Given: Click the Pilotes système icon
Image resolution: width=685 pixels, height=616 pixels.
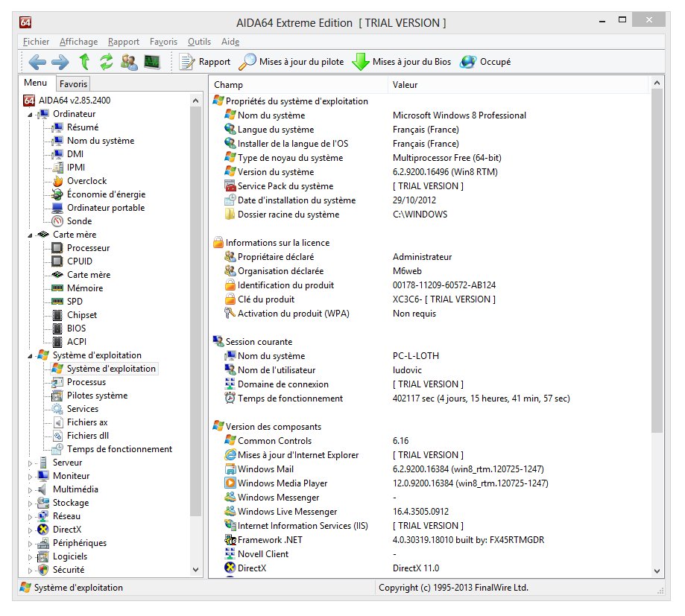Looking at the screenshot, I should pos(57,396).
